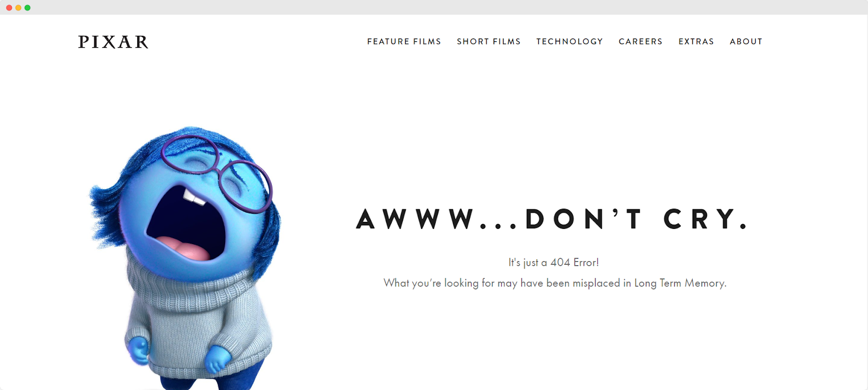Click the "AWWW...DON'T CRY." heading

[x=553, y=219]
